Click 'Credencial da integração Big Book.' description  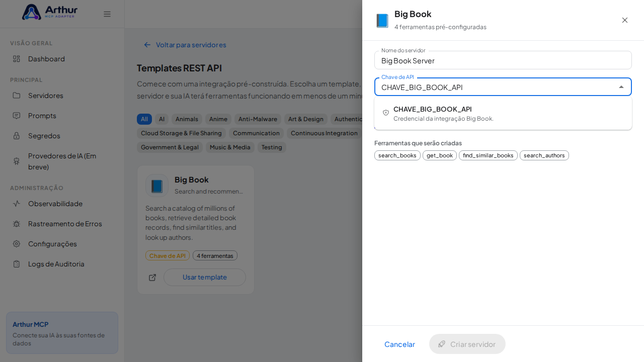[443, 119]
